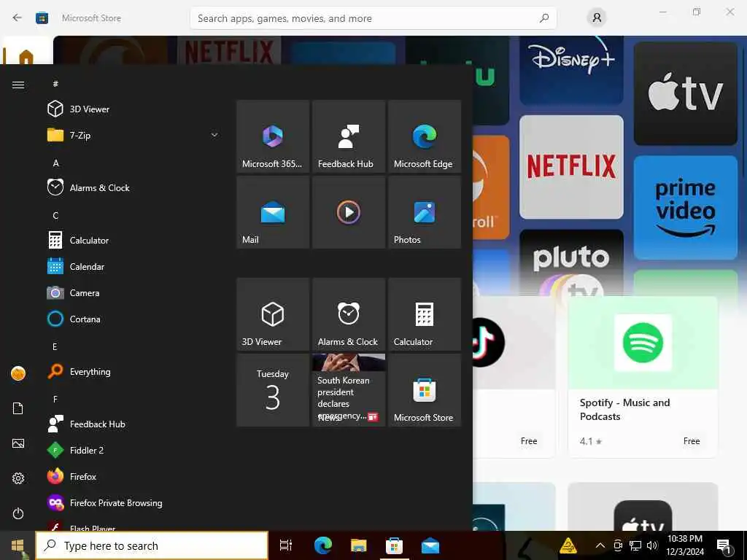
Task: Open the South Korean president news tile
Action: click(349, 390)
